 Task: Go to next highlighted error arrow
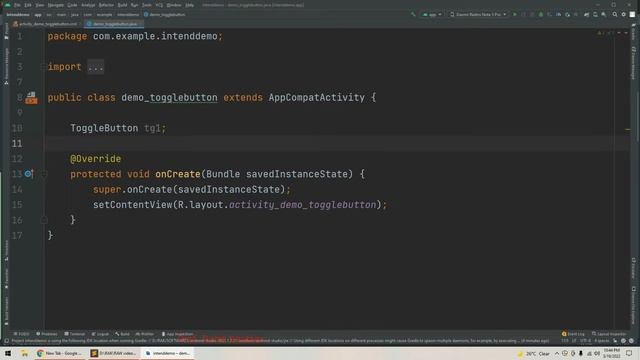pos(626,33)
